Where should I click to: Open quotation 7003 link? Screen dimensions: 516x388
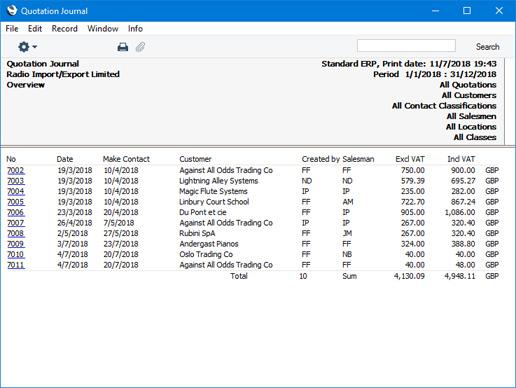point(16,181)
